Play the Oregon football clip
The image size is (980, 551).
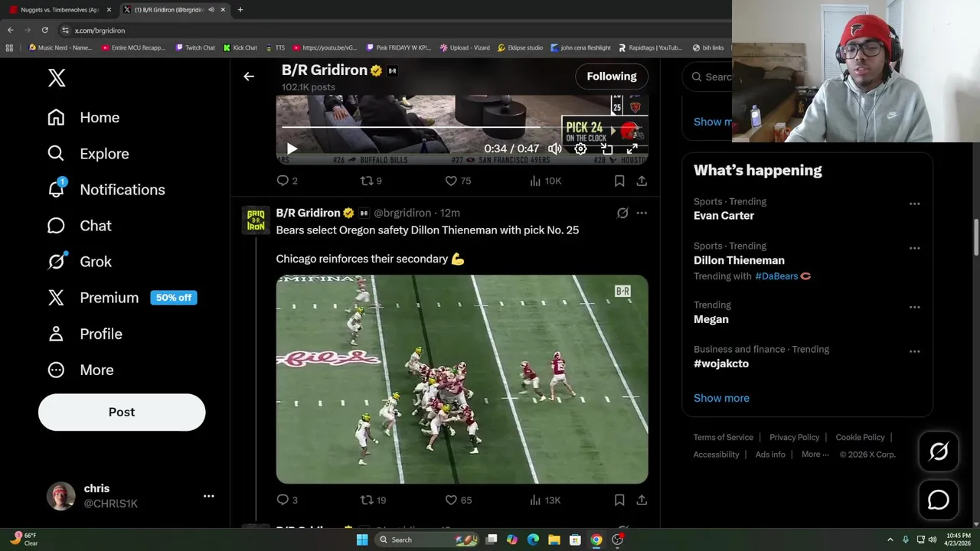[x=462, y=380]
